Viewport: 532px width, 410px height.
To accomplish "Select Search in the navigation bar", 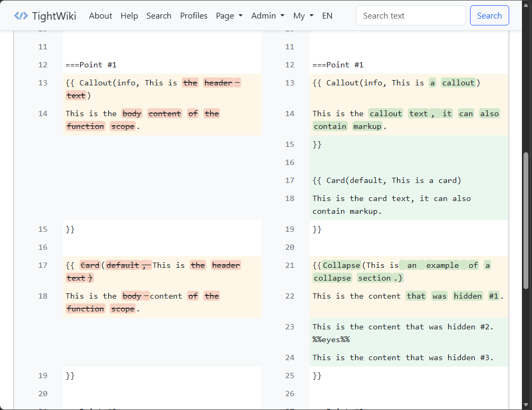I will coord(159,15).
